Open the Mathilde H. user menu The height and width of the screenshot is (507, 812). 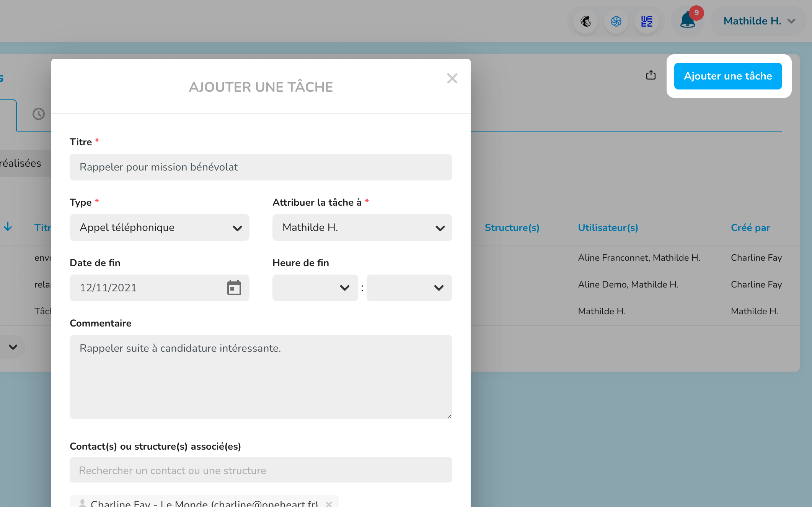(759, 21)
